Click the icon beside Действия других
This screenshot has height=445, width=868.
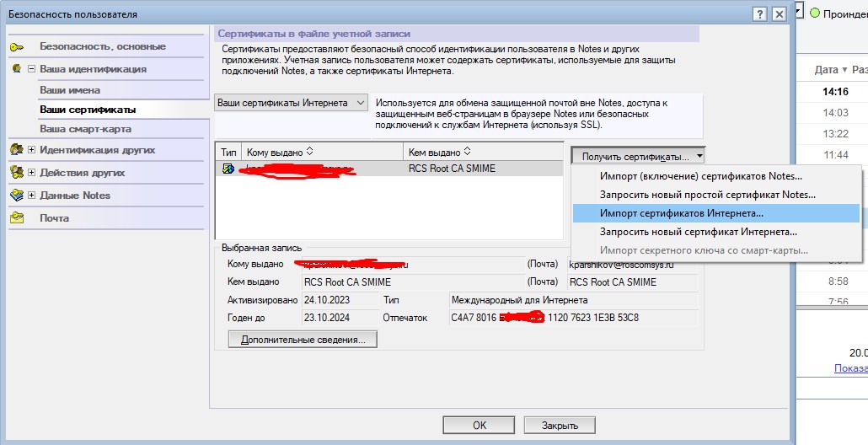[x=17, y=173]
